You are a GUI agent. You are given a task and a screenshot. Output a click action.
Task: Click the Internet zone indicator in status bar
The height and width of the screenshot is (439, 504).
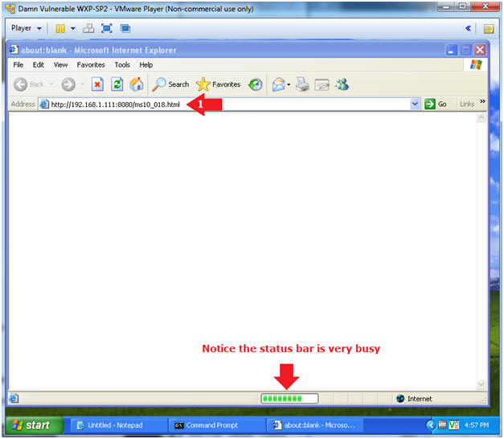414,399
